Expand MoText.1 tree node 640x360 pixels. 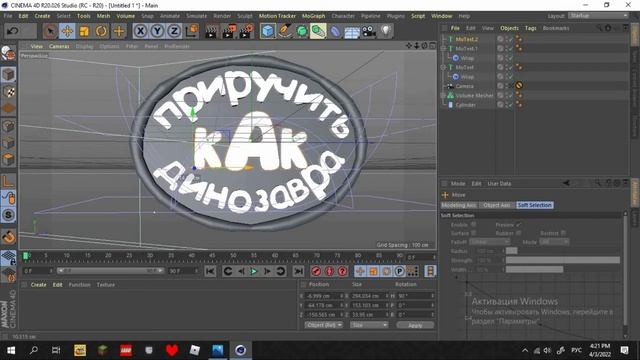click(443, 49)
